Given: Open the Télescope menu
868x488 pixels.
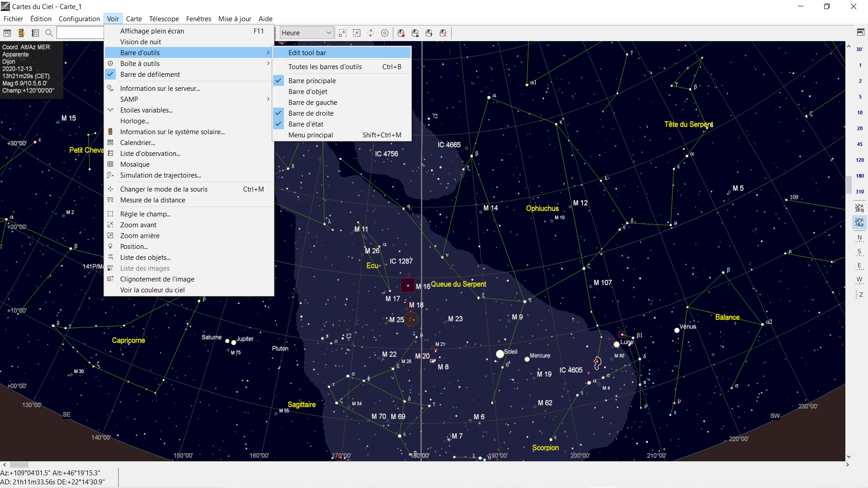Looking at the screenshot, I should point(164,19).
